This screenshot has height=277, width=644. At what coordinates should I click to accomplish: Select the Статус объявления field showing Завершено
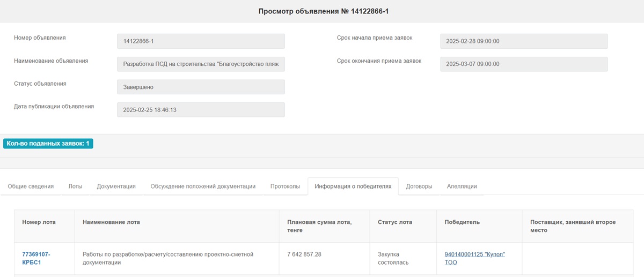point(201,87)
